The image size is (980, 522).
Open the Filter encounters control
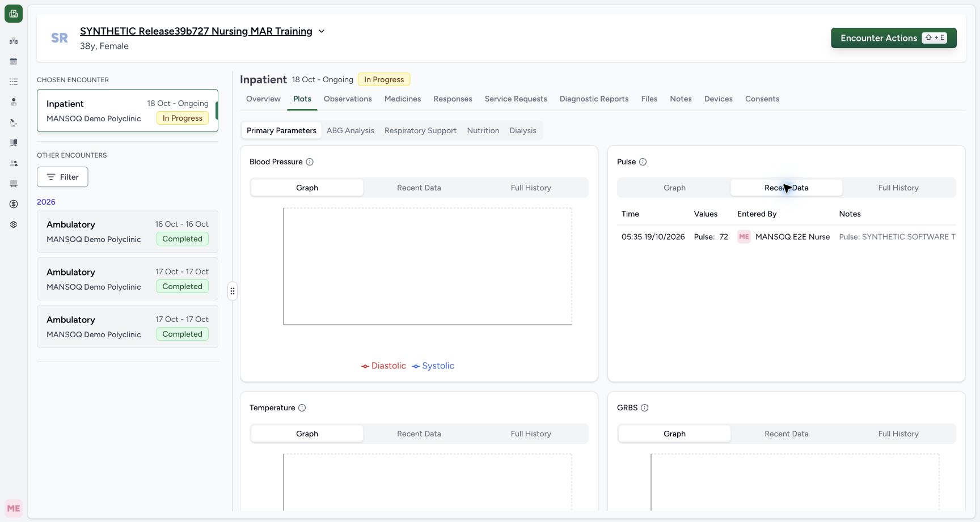tap(62, 177)
